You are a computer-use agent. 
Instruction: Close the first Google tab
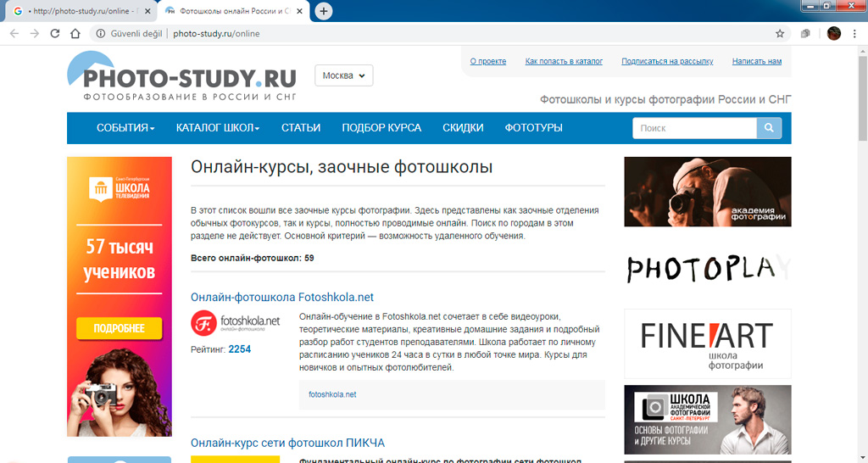(147, 11)
